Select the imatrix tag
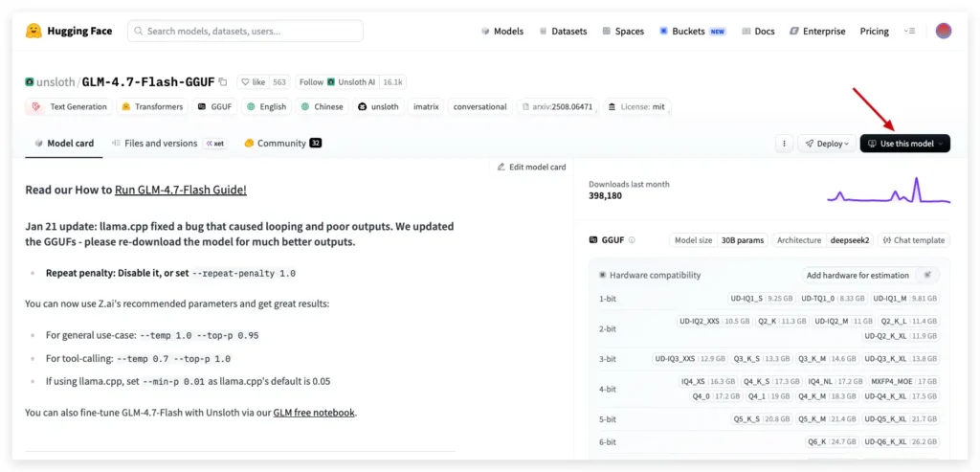Screen dimensions: 980x472 point(426,106)
